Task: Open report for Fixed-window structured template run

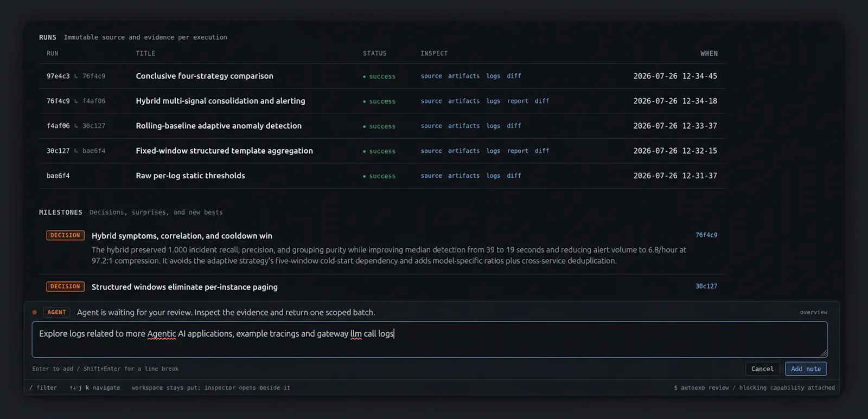Action: pos(518,151)
